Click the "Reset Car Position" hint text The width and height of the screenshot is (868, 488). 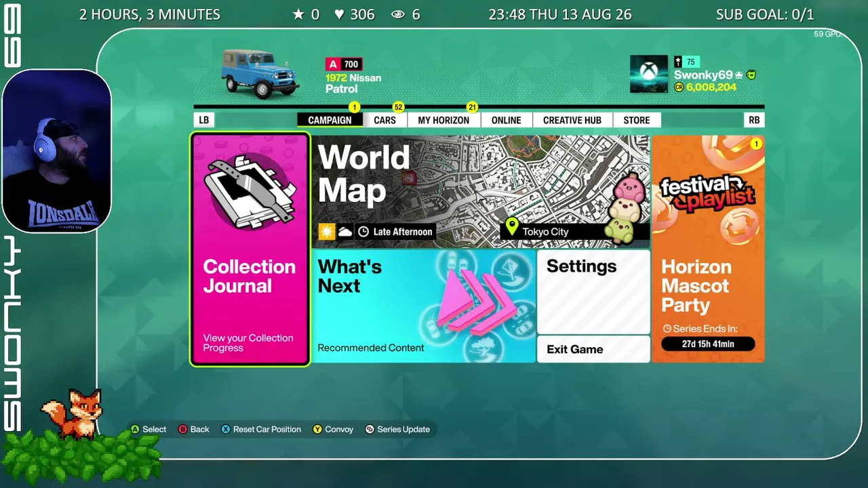click(267, 429)
